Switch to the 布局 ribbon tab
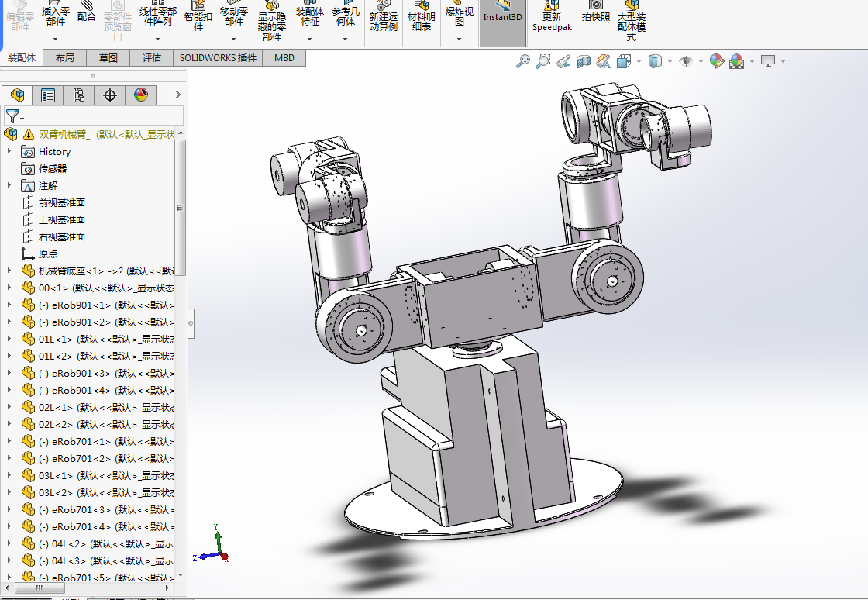The width and height of the screenshot is (868, 600). (65, 57)
